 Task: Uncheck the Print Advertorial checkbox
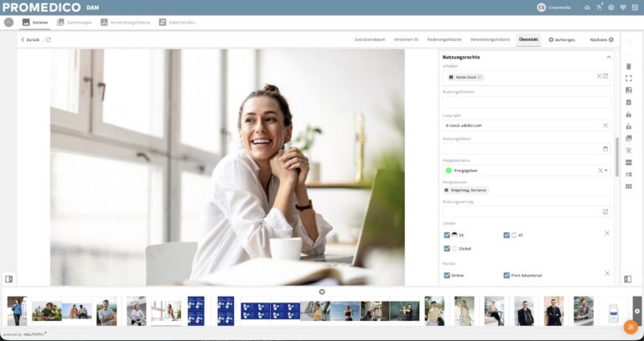point(506,276)
